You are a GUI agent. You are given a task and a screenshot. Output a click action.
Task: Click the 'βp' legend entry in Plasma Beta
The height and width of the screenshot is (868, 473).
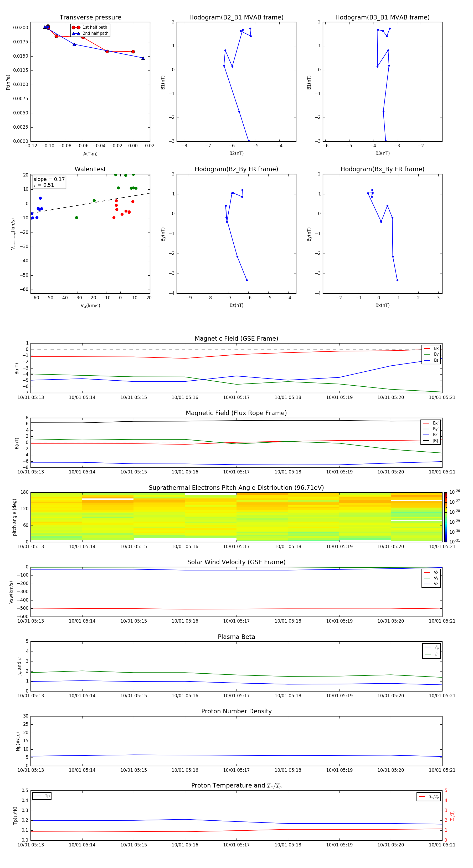coord(431,647)
